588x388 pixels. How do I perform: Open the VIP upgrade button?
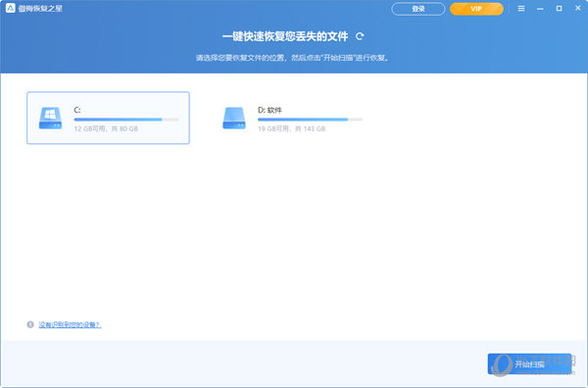coord(476,9)
